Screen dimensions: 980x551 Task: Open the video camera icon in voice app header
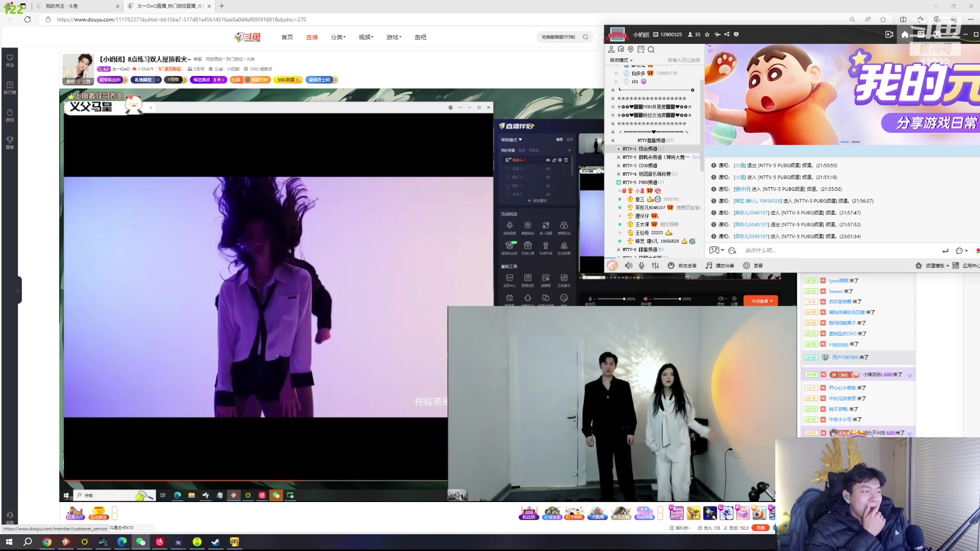pos(889,34)
